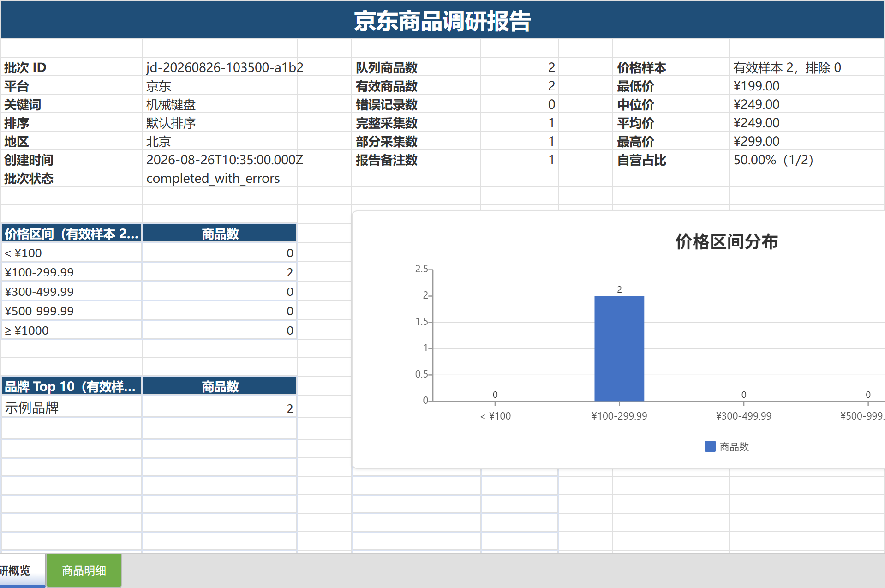This screenshot has width=885, height=588.
Task: Click the 商品数 legend label in the chart
Action: (734, 447)
